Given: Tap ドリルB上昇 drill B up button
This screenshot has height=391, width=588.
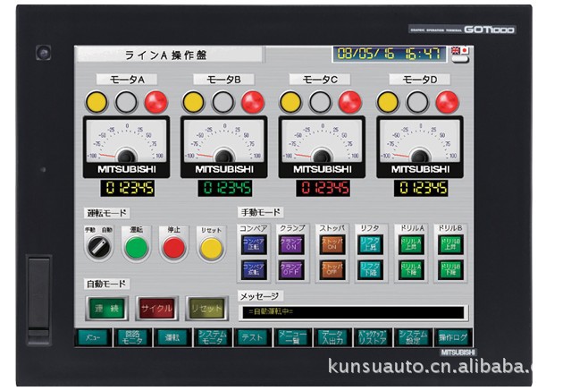Looking at the screenshot, I should [x=450, y=244].
